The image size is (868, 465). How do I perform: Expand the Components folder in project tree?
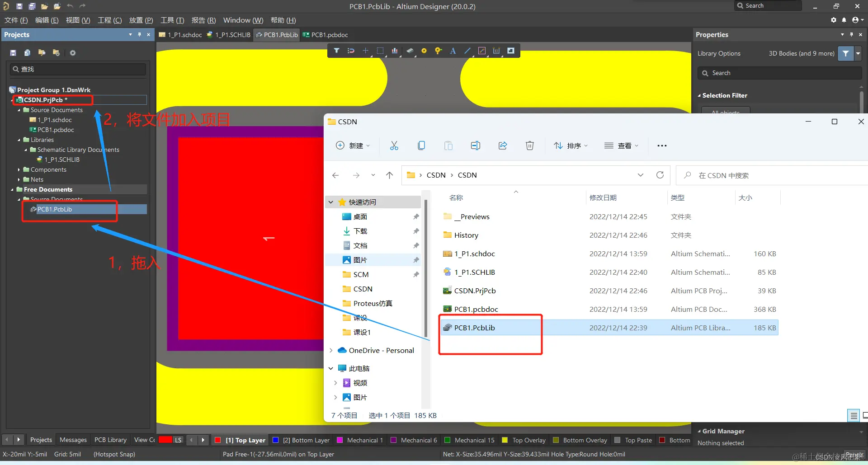point(19,170)
